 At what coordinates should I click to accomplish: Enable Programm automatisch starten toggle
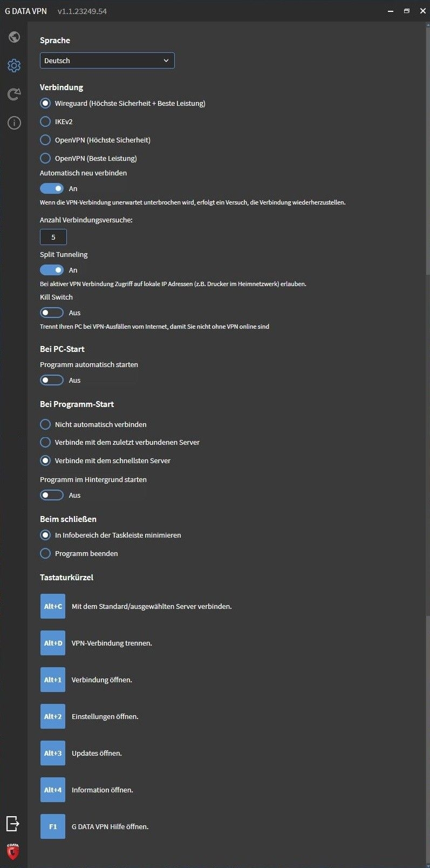[x=52, y=380]
